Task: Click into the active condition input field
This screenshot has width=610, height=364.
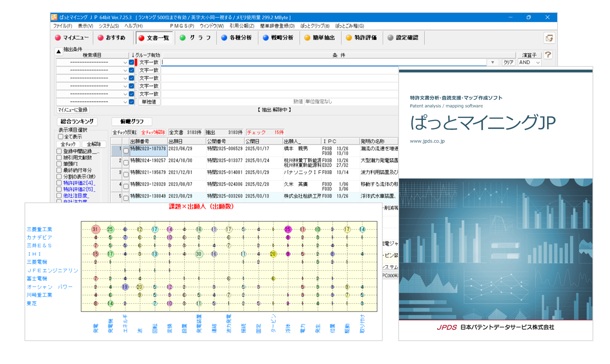Action: click(324, 62)
